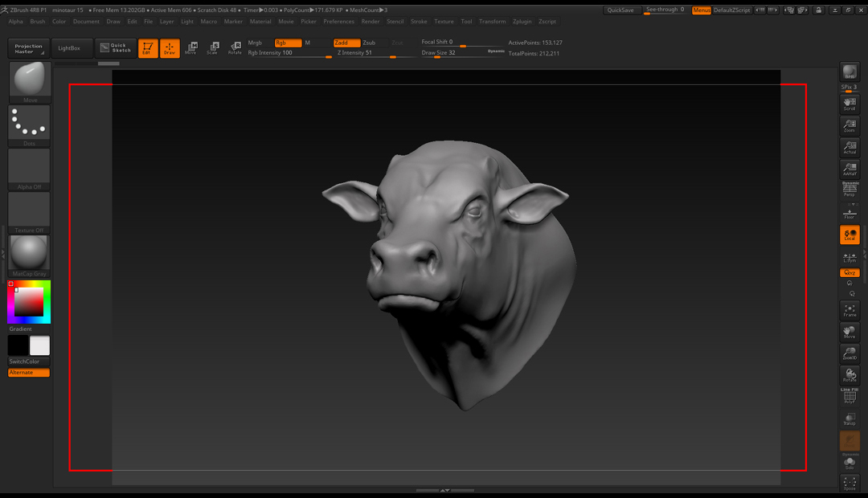This screenshot has width=868, height=498.
Task: Toggle the Floor grid
Action: click(x=850, y=213)
